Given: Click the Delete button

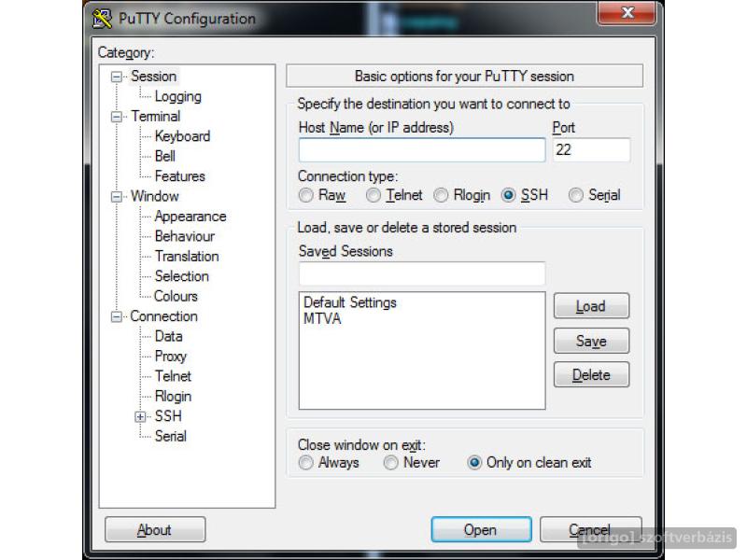Looking at the screenshot, I should (x=591, y=375).
